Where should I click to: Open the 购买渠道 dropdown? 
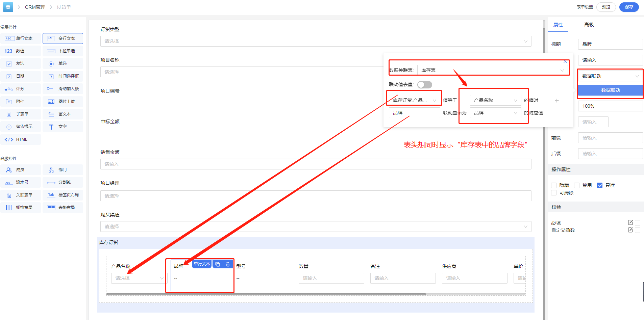point(316,226)
